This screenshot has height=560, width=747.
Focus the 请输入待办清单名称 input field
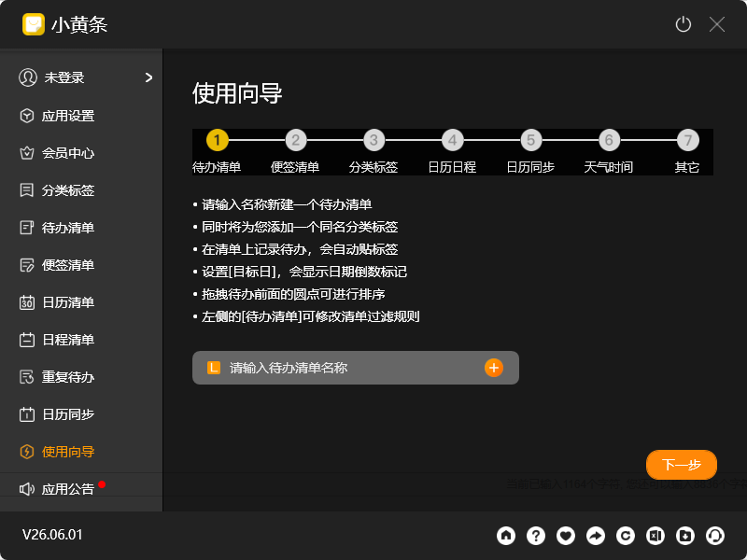[x=356, y=368]
